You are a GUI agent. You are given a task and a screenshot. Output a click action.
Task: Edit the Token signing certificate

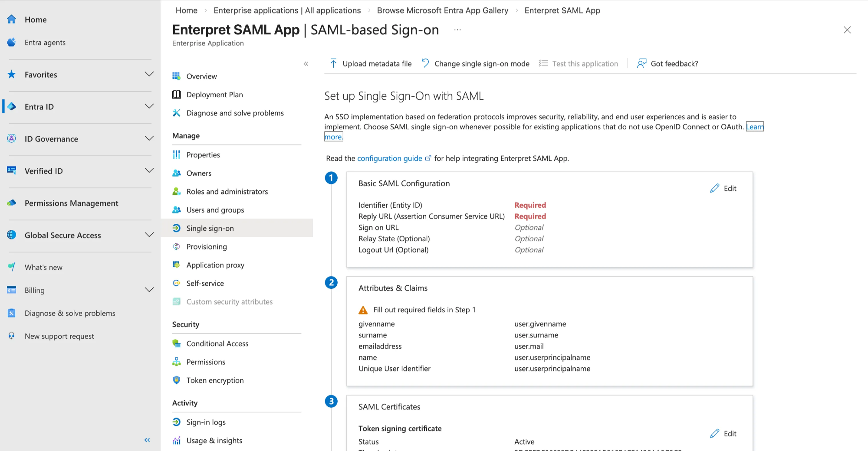[723, 433]
